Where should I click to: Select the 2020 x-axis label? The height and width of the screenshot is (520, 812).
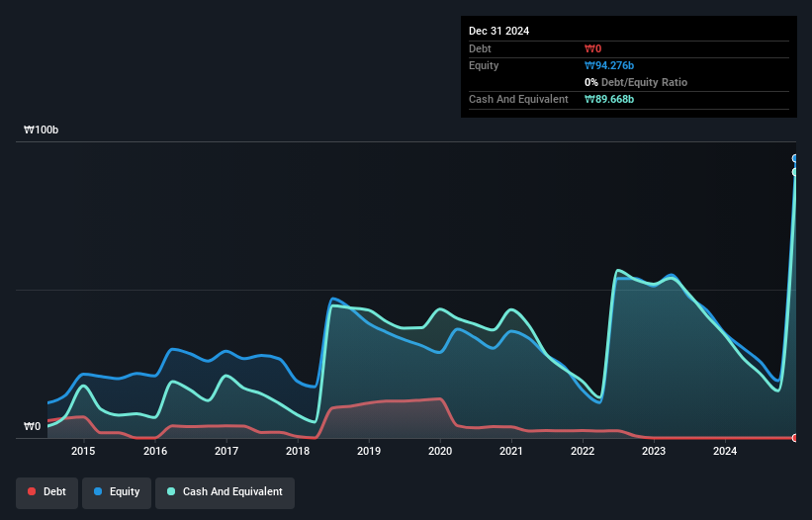(440, 451)
